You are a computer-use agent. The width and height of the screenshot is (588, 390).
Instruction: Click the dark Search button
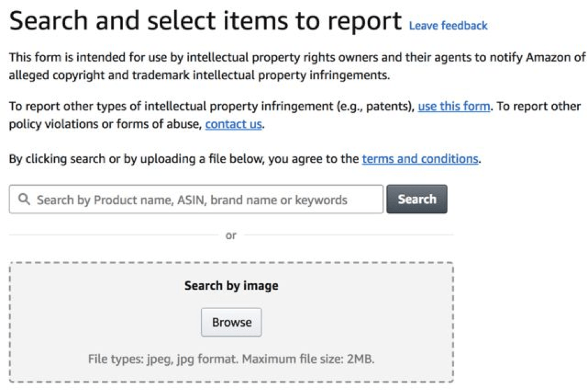(x=417, y=199)
